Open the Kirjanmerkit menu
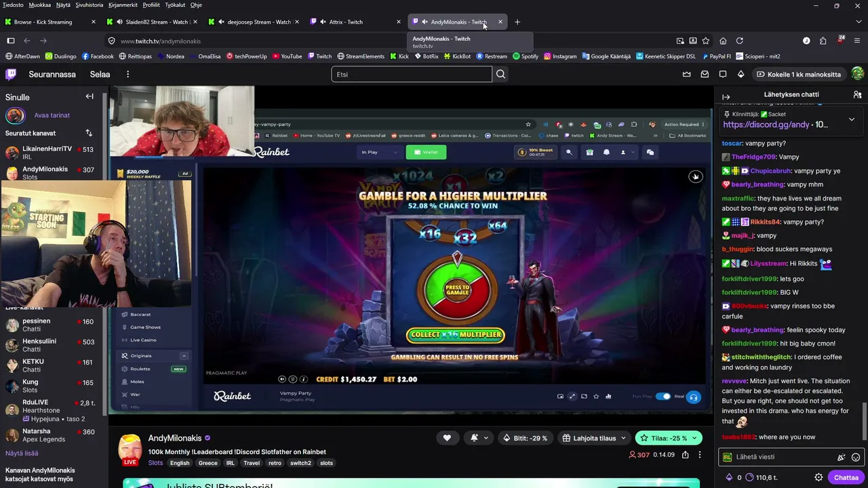This screenshot has height=488, width=868. [123, 5]
